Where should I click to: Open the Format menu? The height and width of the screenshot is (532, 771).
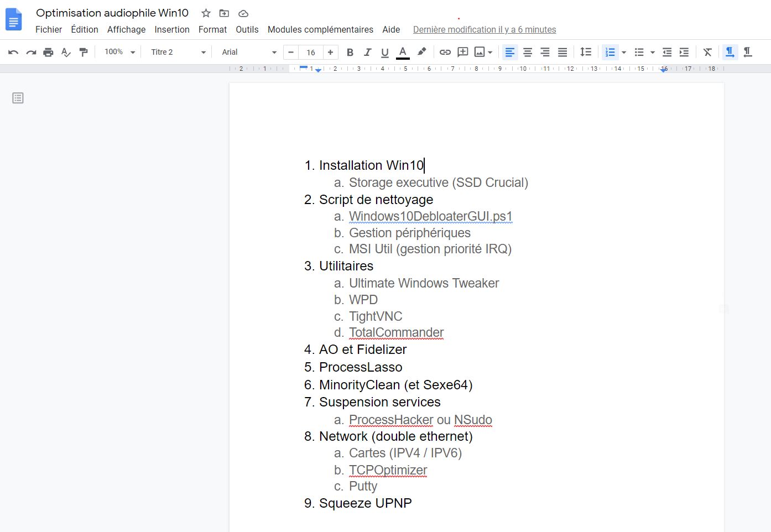coord(212,29)
